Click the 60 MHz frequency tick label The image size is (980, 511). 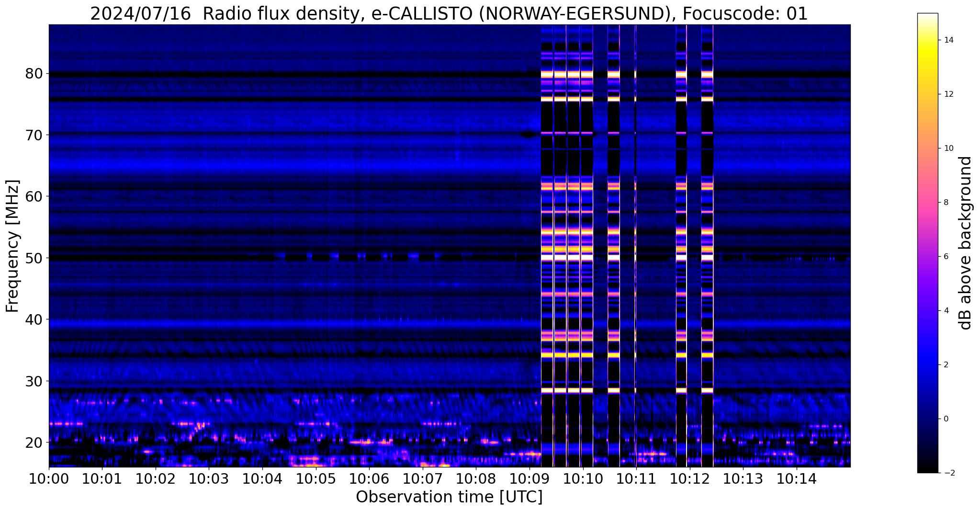34,196
